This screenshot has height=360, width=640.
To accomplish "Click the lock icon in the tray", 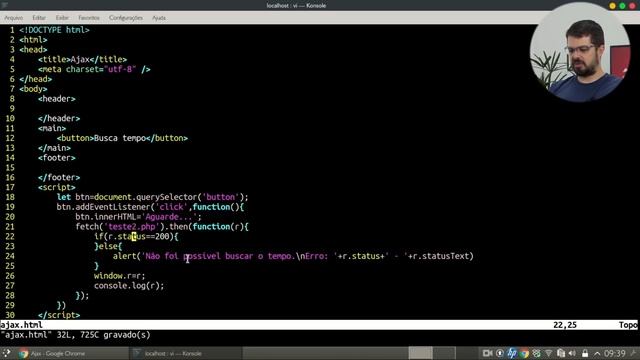I will (585, 353).
